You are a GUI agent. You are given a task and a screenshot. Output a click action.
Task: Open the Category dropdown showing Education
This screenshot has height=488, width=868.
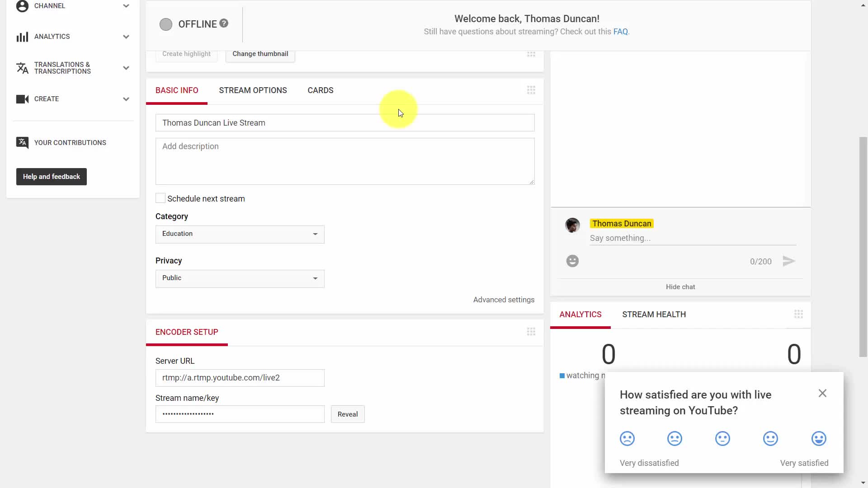click(x=240, y=234)
